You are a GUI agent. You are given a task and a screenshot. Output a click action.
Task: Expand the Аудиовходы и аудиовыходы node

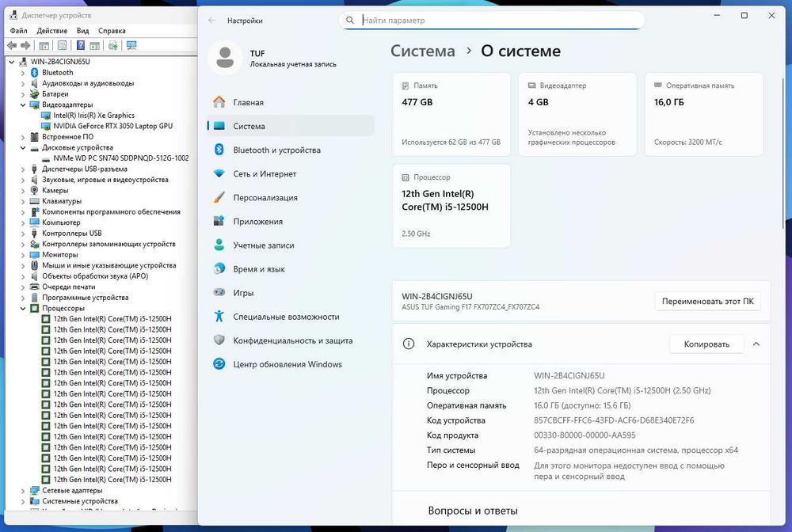tap(23, 83)
